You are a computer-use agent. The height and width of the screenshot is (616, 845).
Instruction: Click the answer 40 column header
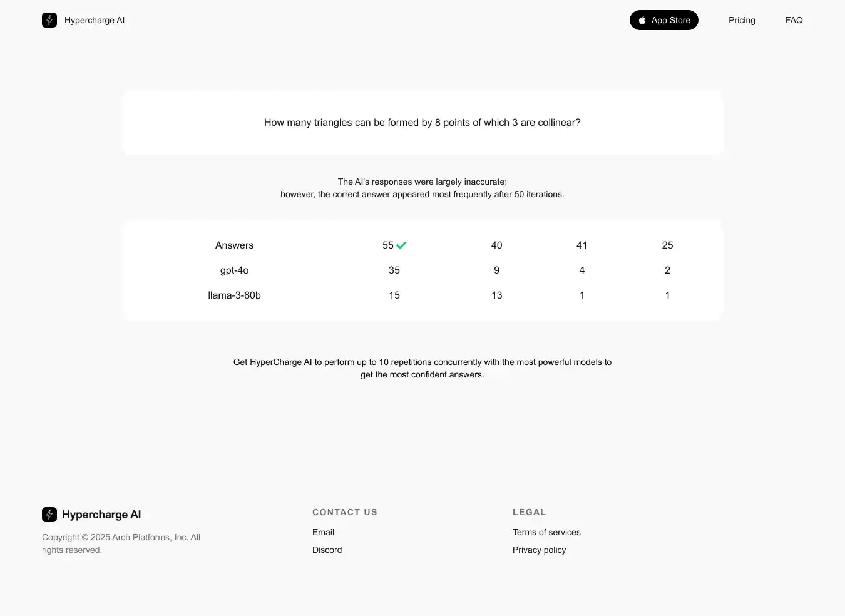coord(496,245)
